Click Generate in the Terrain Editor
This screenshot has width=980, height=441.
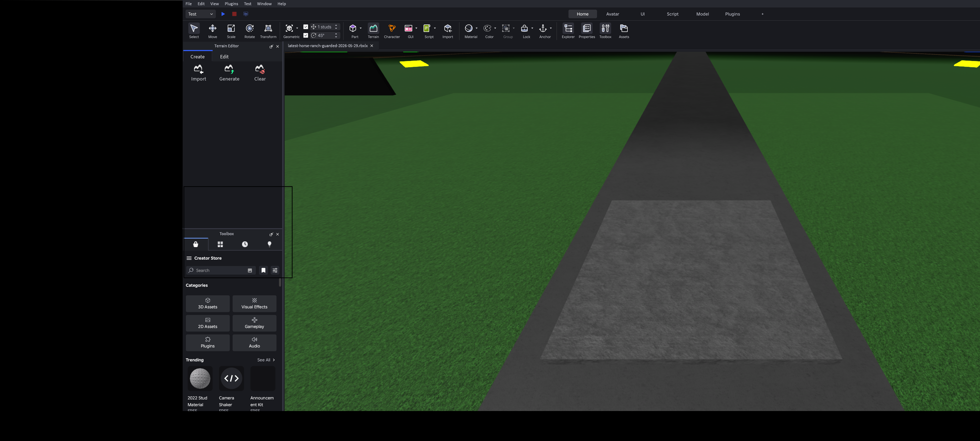click(x=229, y=73)
